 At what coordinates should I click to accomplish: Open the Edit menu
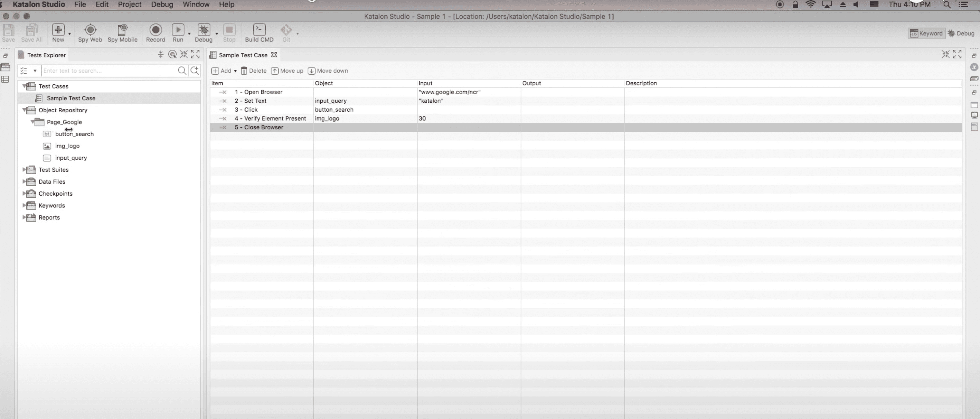click(x=102, y=4)
